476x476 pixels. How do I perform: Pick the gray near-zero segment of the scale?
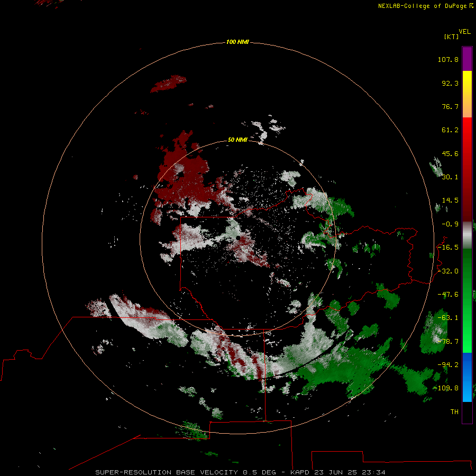pyautogui.click(x=467, y=235)
